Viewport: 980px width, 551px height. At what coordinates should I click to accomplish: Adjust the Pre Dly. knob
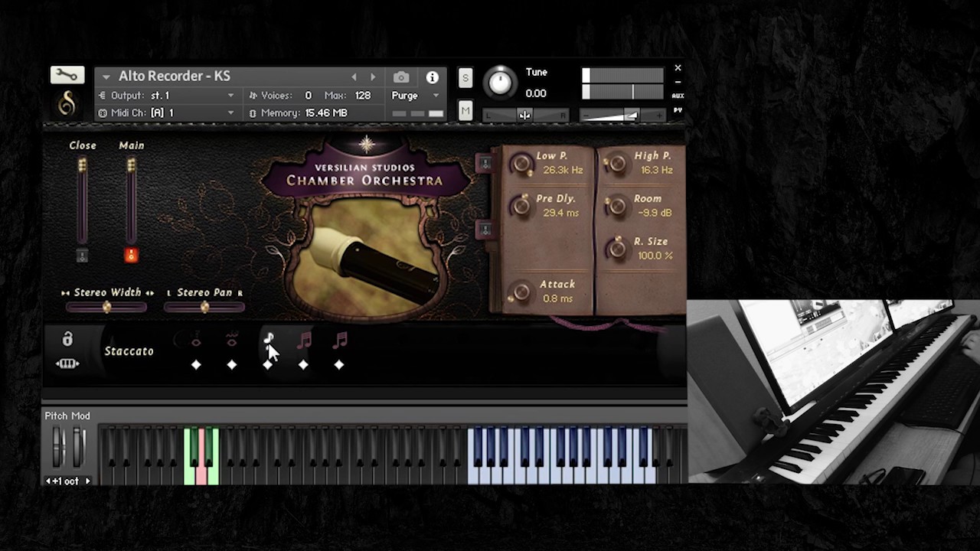(x=521, y=206)
